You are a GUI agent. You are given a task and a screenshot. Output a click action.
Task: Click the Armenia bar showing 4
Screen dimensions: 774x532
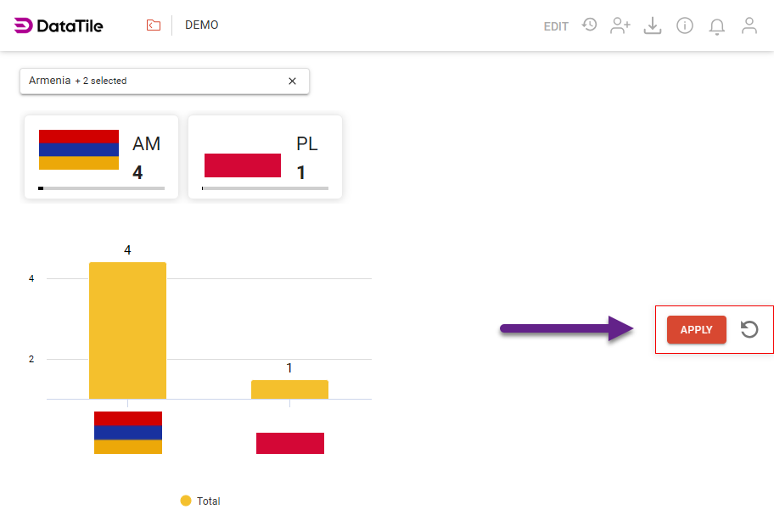pos(127,329)
